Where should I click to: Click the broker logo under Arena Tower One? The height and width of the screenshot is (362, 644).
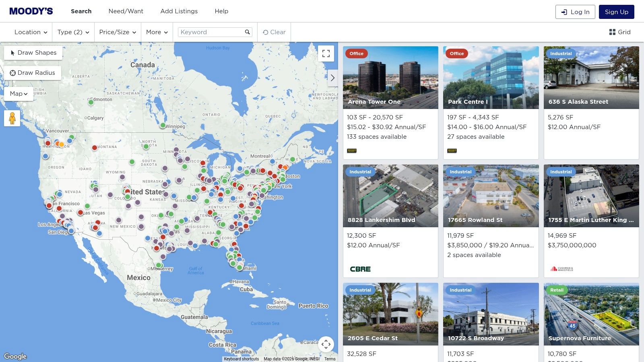click(352, 151)
